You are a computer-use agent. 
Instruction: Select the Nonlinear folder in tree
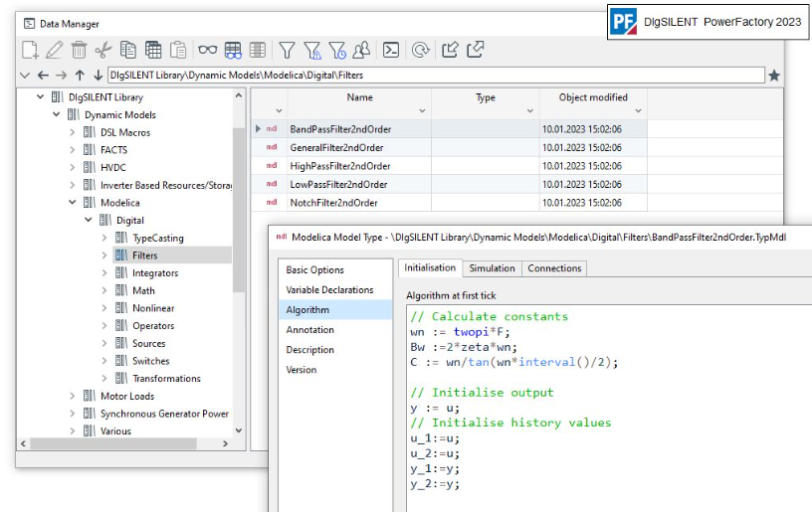(x=153, y=308)
